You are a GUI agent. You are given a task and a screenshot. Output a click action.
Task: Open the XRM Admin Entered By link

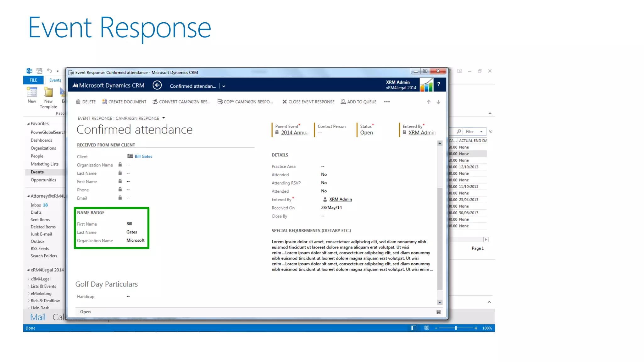(341, 199)
